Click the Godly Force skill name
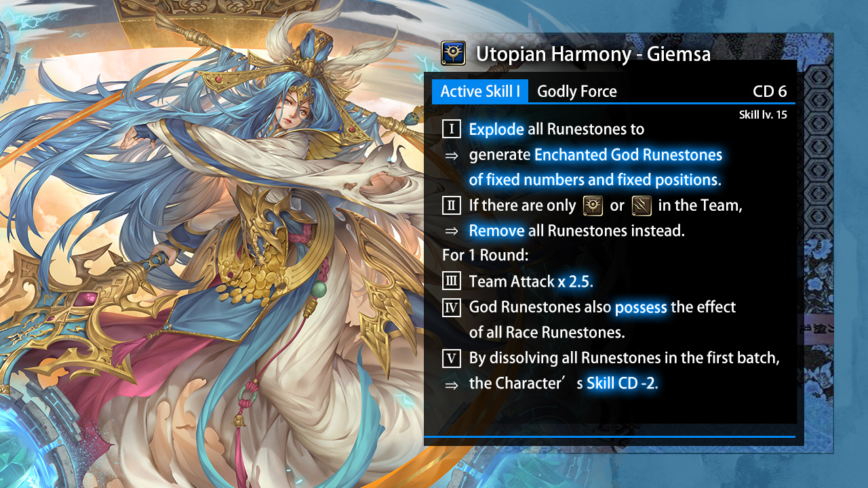868x488 pixels. coord(577,91)
